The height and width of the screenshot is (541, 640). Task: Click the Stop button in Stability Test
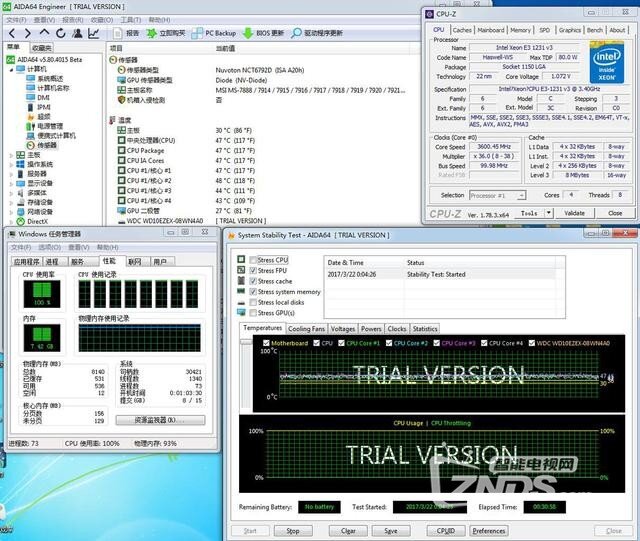(x=293, y=531)
